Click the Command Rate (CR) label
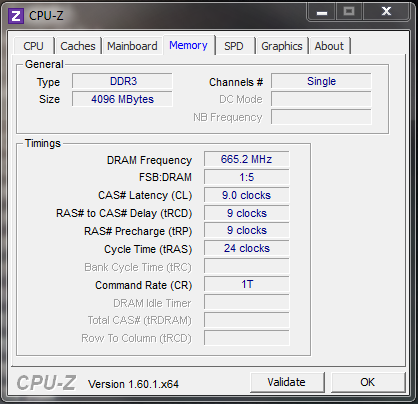 [x=144, y=285]
